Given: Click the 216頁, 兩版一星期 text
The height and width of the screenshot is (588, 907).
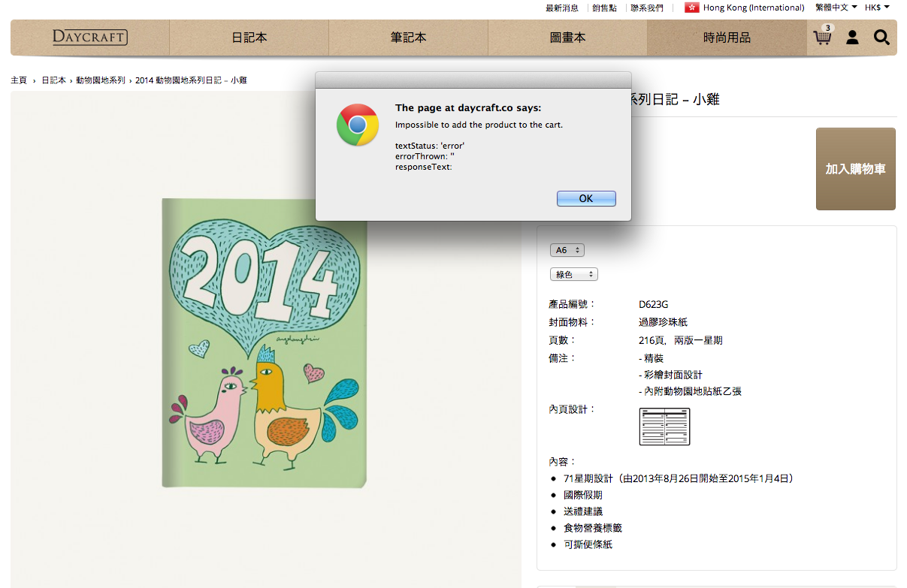Looking at the screenshot, I should pyautogui.click(x=681, y=340).
